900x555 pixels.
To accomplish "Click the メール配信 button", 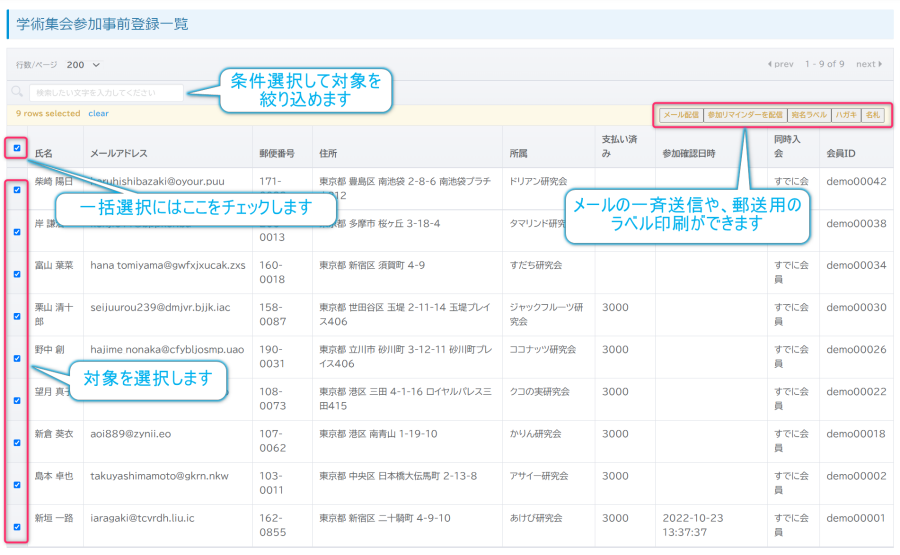I will click(681, 115).
